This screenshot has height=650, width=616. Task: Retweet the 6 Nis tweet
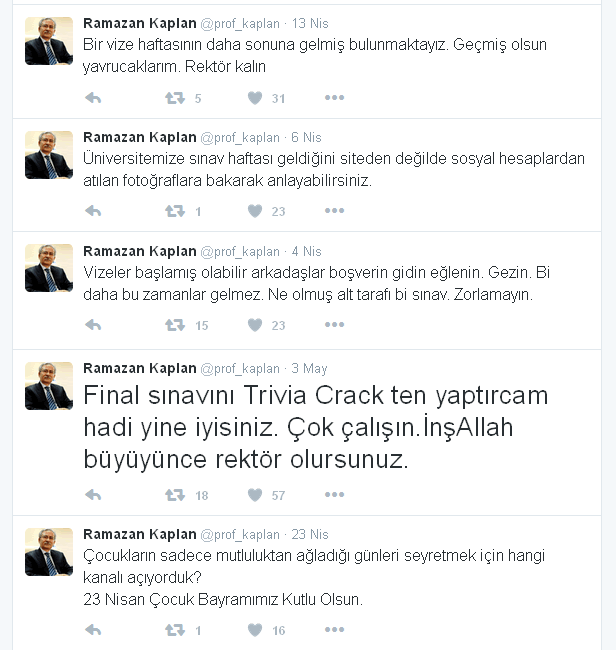(175, 211)
